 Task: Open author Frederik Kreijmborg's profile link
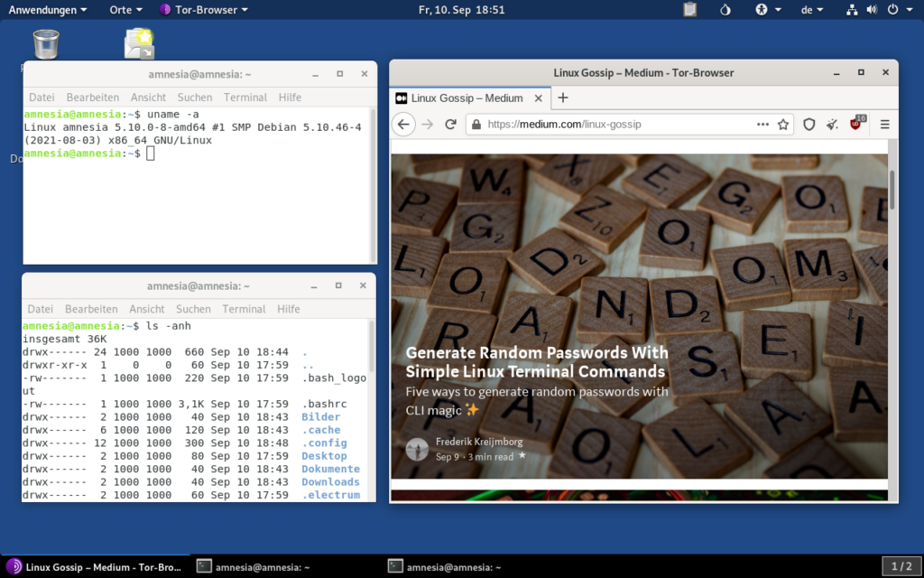pos(479,442)
